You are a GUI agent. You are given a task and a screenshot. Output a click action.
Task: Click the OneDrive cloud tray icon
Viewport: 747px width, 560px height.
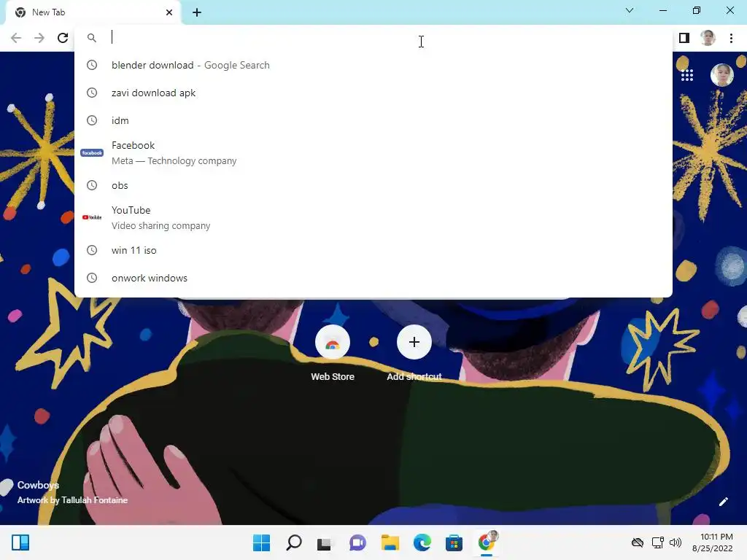637,542
